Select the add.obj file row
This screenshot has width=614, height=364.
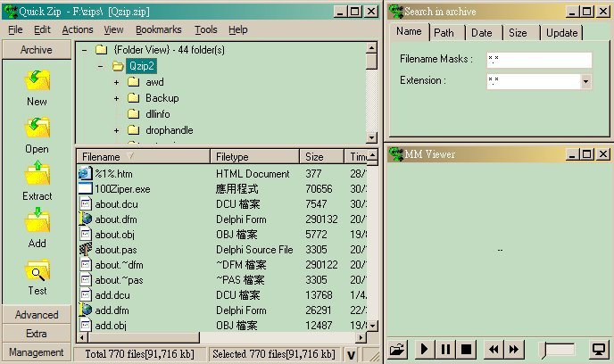pos(222,326)
